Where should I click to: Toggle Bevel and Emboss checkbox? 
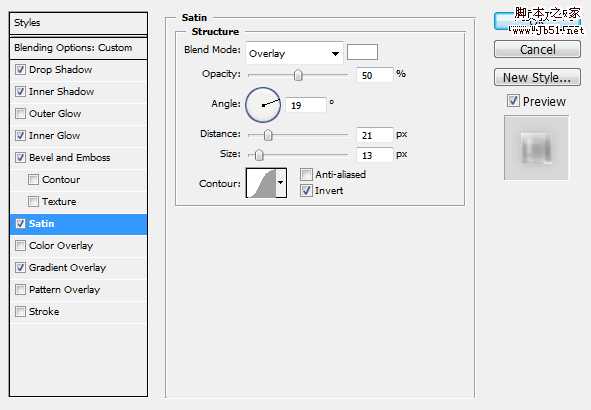(x=20, y=158)
